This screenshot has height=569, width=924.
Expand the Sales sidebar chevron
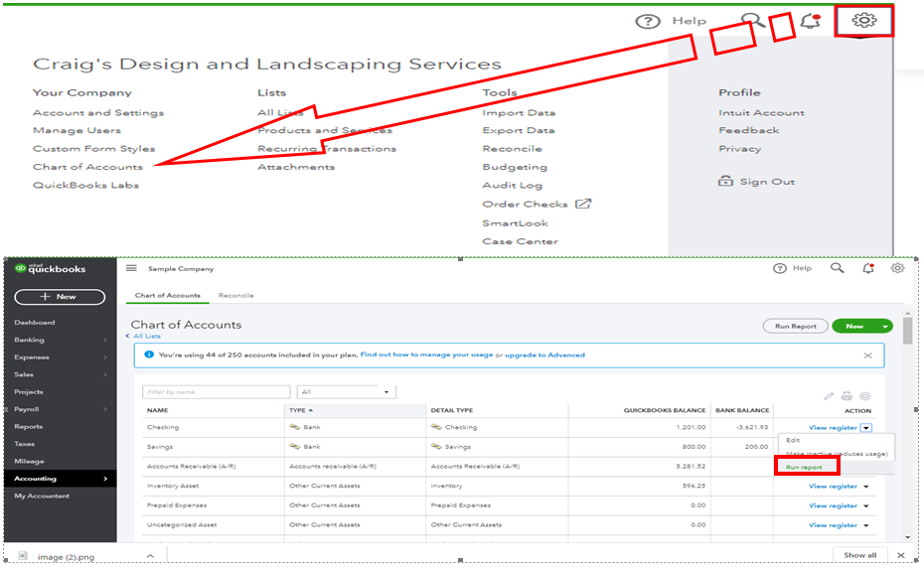pyautogui.click(x=105, y=374)
